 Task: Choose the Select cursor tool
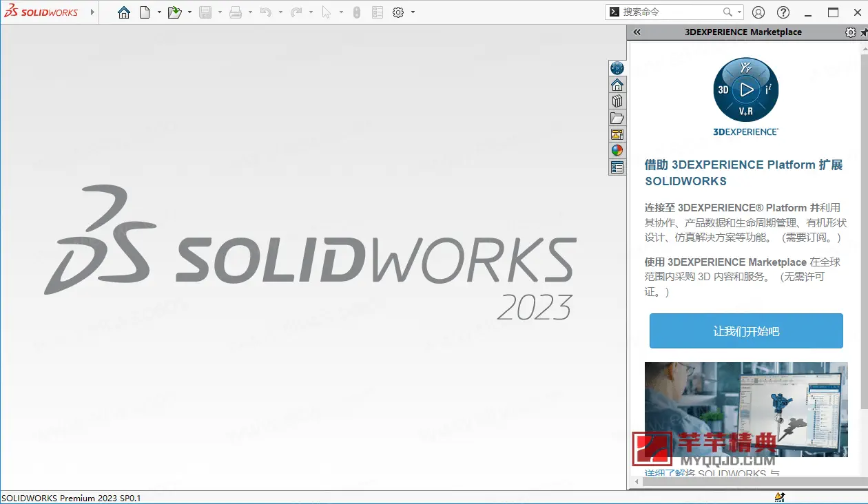coord(327,12)
